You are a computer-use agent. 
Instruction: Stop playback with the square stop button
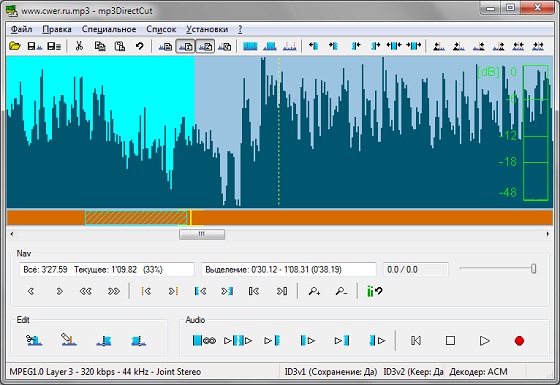(x=450, y=341)
